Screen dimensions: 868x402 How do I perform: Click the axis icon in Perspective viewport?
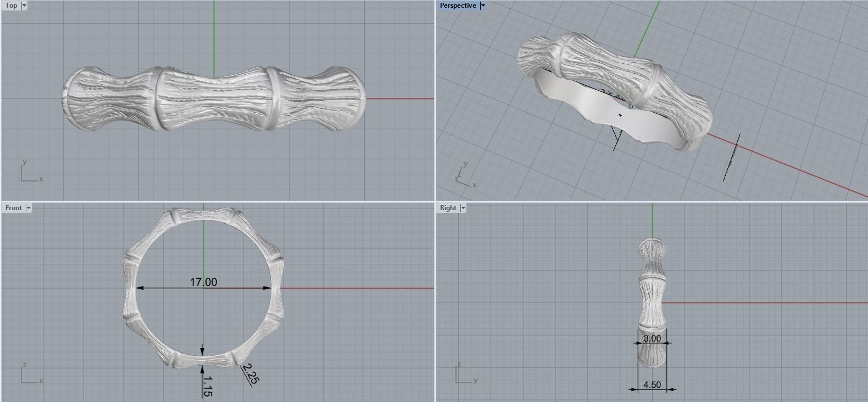click(x=466, y=175)
